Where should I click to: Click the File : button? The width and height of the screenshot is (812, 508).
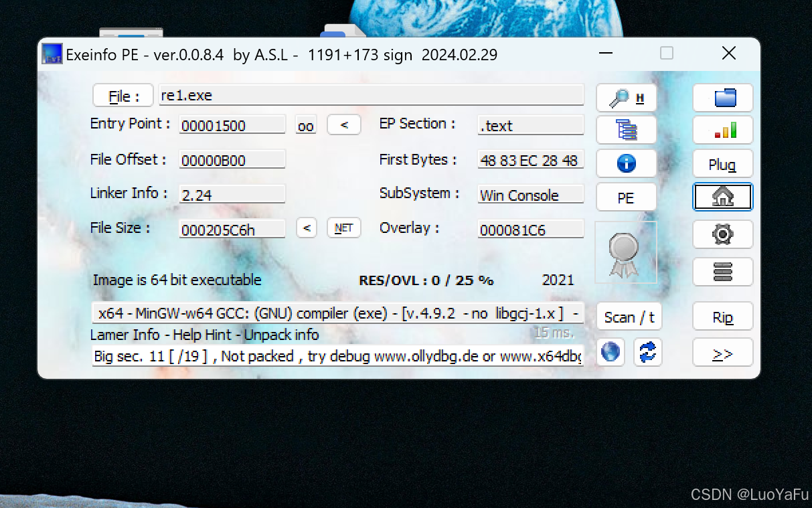point(123,96)
